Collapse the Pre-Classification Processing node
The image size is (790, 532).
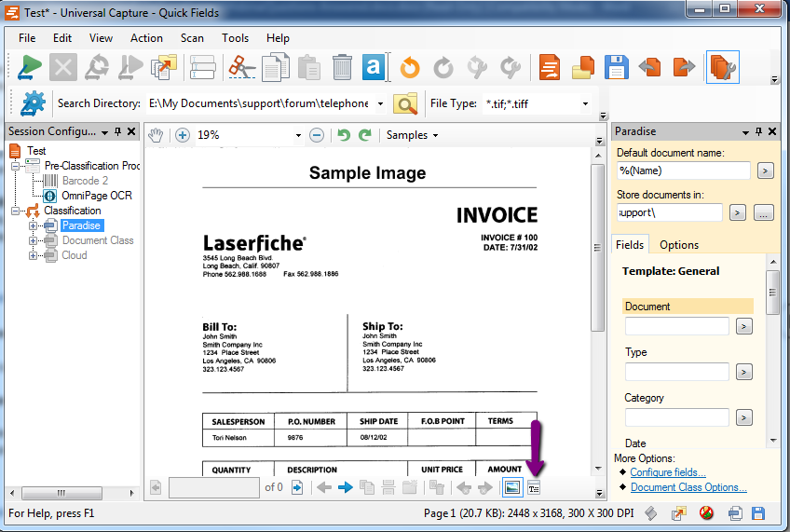[15, 166]
